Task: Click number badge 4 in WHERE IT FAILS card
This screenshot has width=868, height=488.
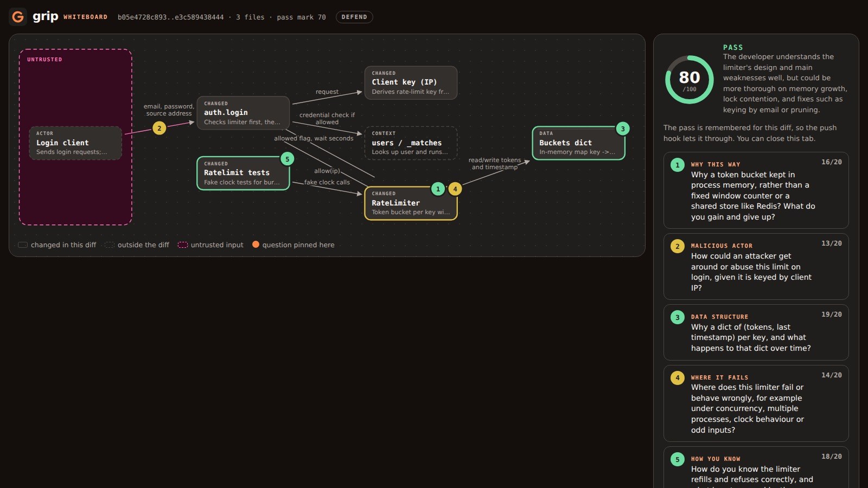Action: (677, 378)
